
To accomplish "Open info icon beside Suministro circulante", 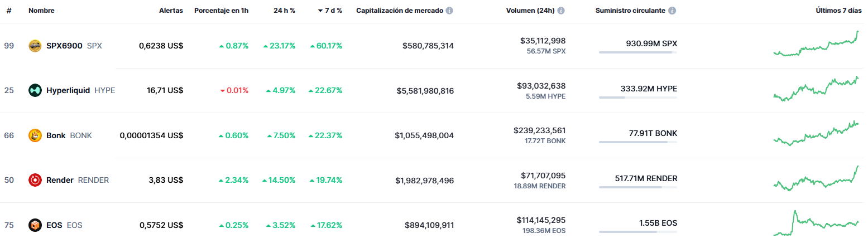I will pos(672,11).
